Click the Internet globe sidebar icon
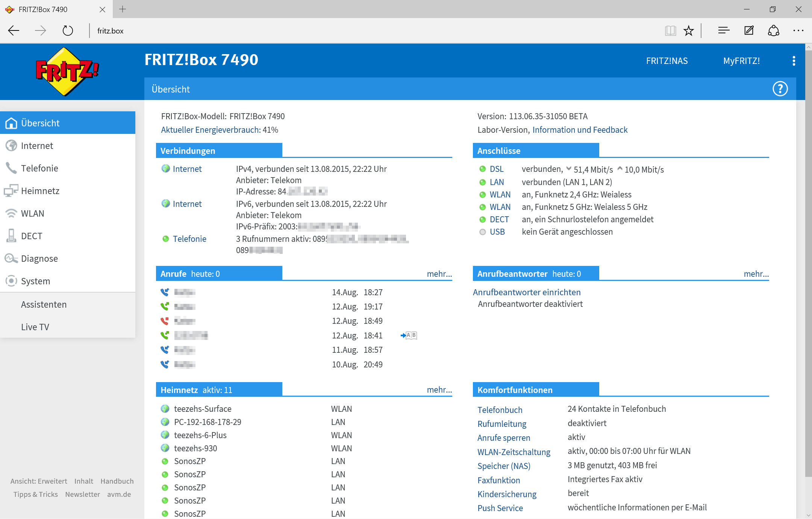 (11, 146)
